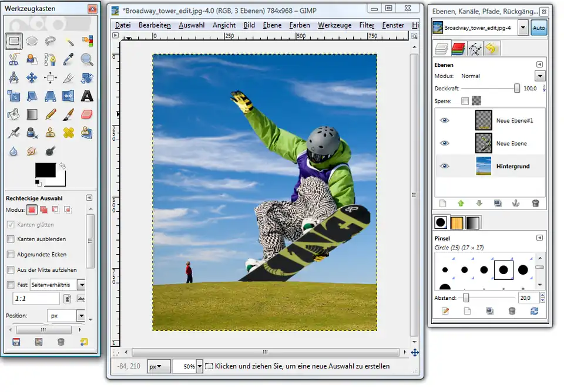Viewport: 564px width, 392px height.
Task: Open the Seitenverhältnis dropdown
Action: pyautogui.click(x=81, y=285)
